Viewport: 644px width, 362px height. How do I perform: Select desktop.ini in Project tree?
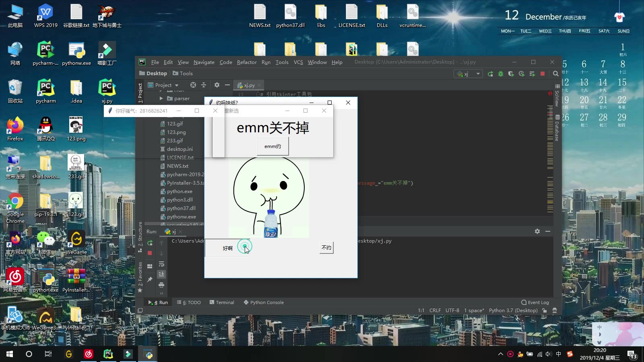pos(176,149)
